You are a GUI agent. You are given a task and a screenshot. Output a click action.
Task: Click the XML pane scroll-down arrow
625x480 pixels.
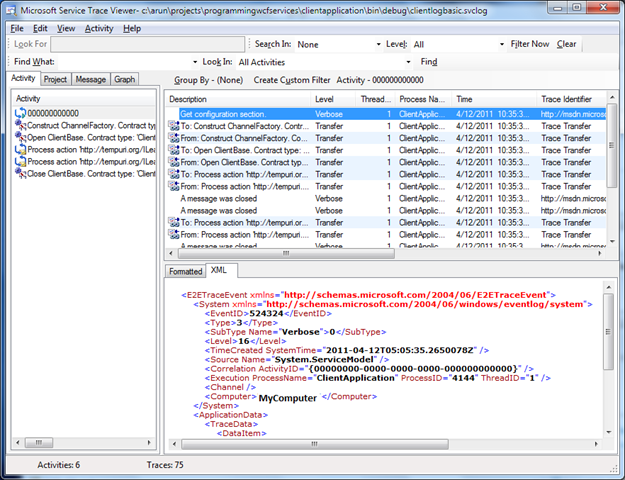click(608, 432)
